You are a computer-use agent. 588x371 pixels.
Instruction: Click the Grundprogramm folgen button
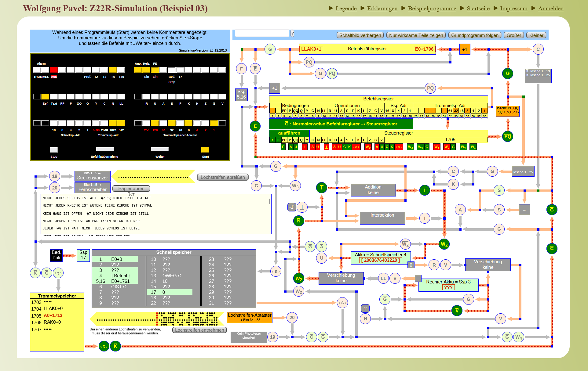pos(475,35)
